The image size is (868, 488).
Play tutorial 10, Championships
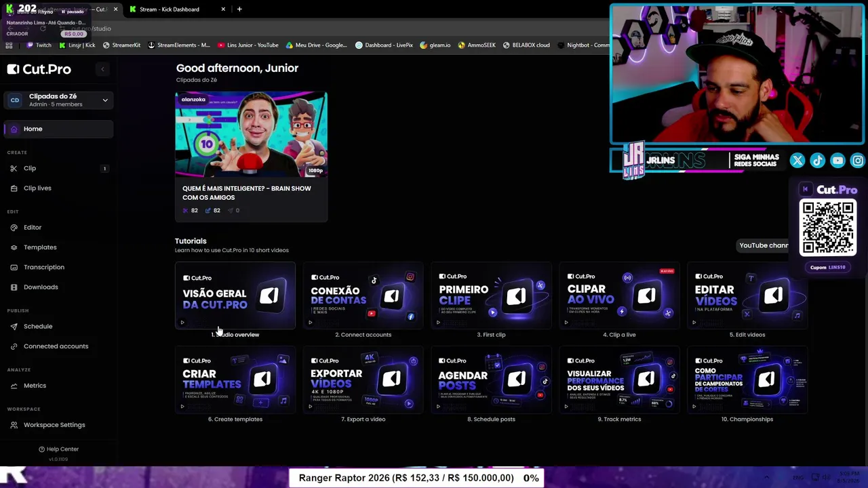click(x=747, y=380)
